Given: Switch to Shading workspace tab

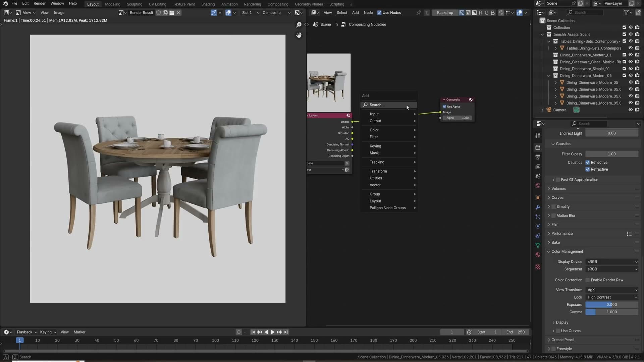Looking at the screenshot, I should (208, 4).
